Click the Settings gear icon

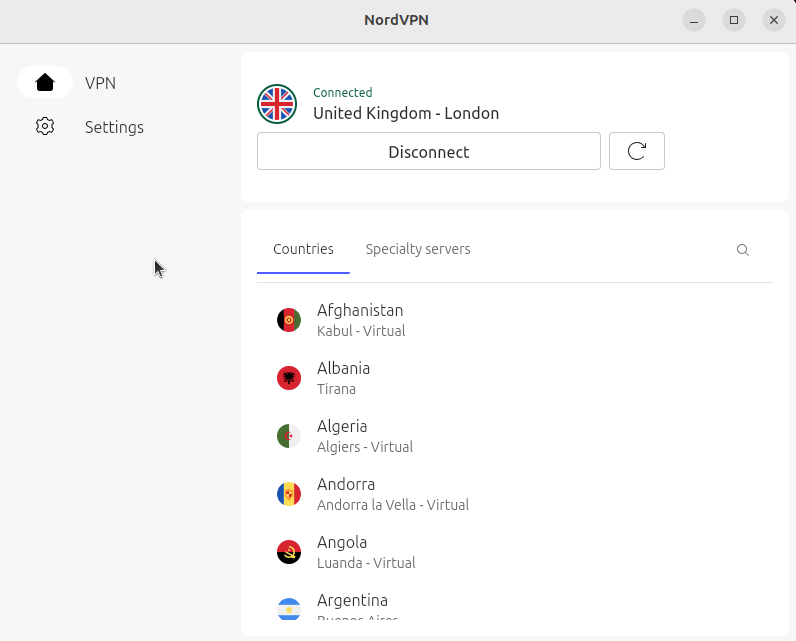(x=45, y=126)
